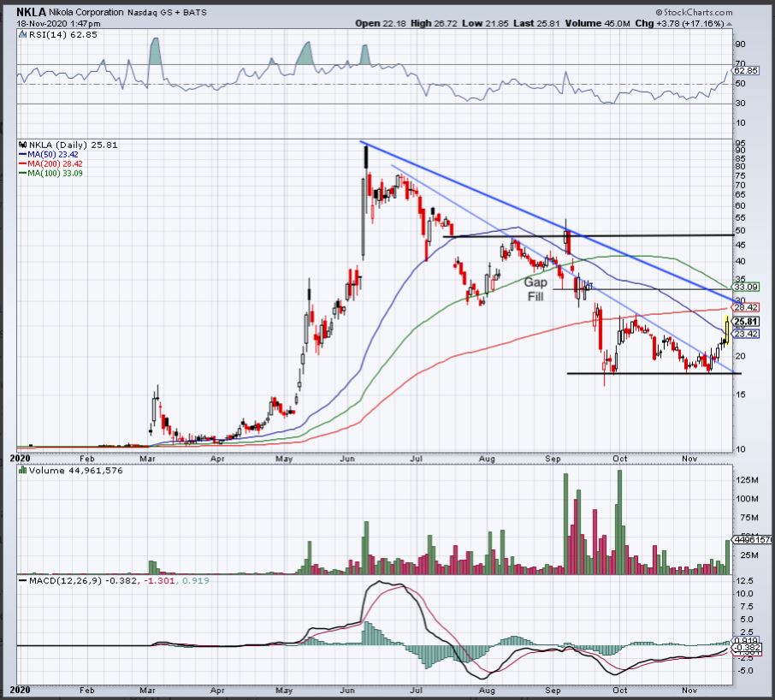
Task: Click the 23.42 MA(50) value label
Action: [x=746, y=335]
